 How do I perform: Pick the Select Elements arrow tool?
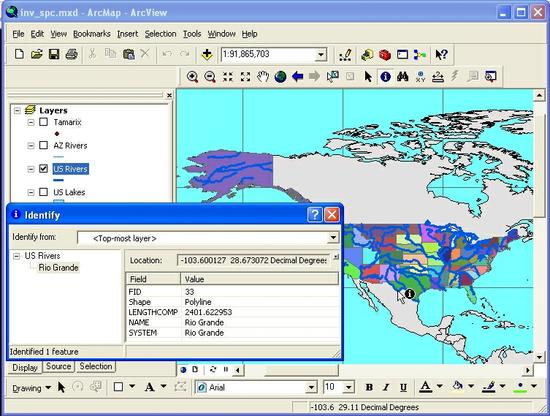[368, 76]
